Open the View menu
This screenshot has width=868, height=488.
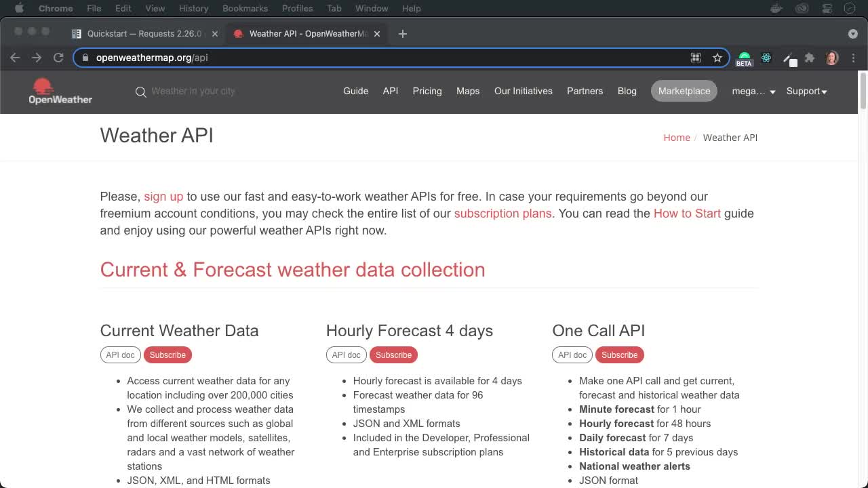click(x=155, y=8)
